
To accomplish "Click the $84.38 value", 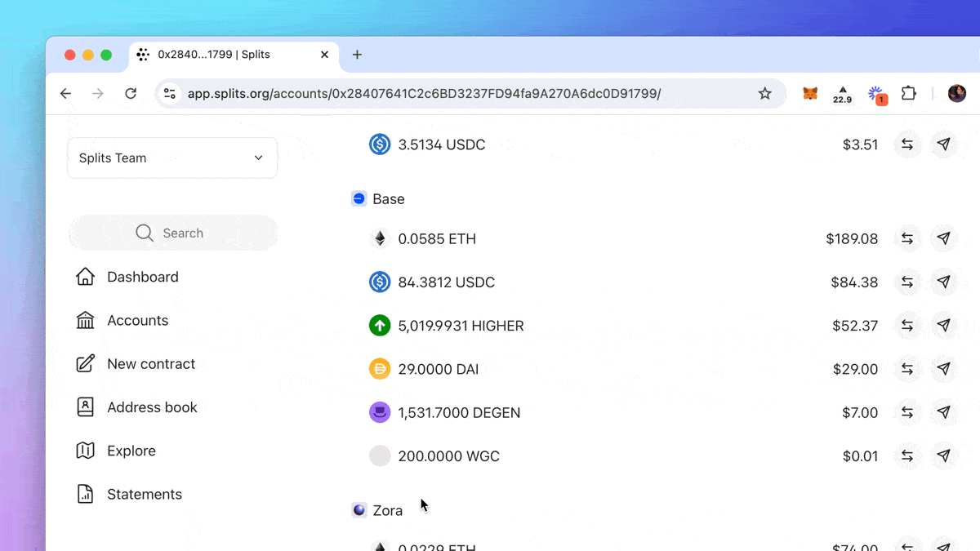I will [854, 282].
